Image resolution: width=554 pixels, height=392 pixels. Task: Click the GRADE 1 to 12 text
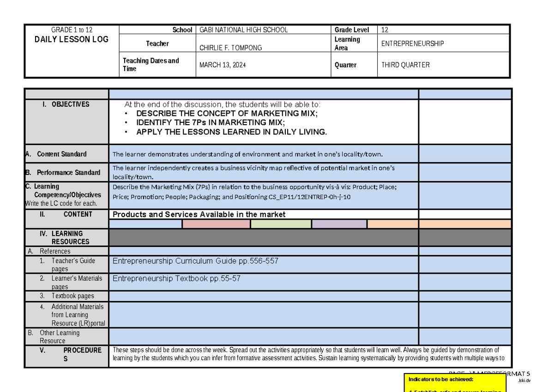pos(72,30)
